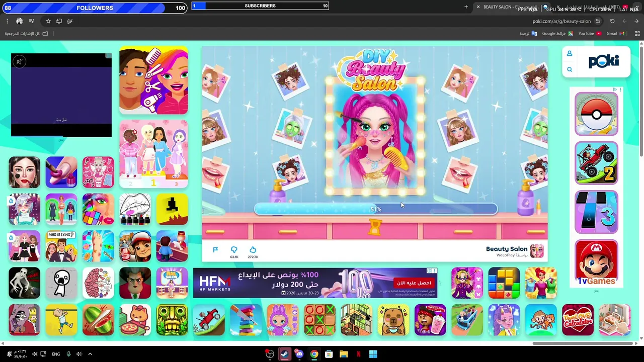
Task: Open the YouTube bookmark
Action: 589,34
